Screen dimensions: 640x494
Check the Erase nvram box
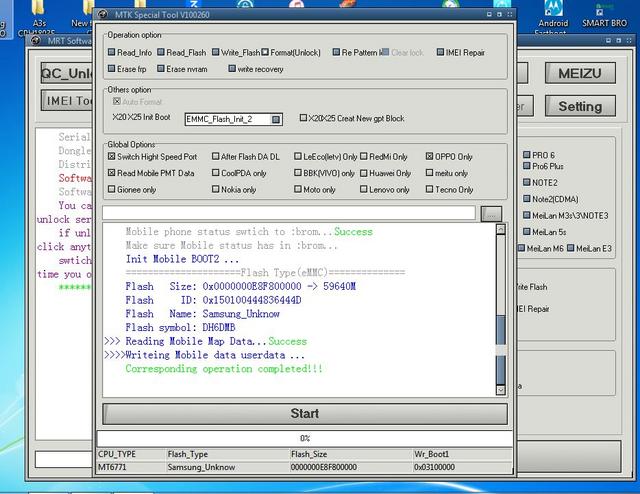pyautogui.click(x=161, y=69)
